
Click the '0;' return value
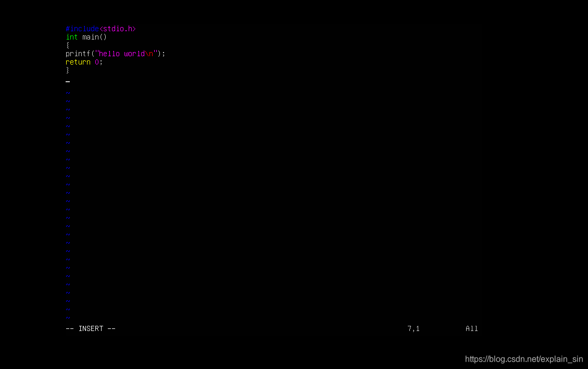tap(98, 62)
